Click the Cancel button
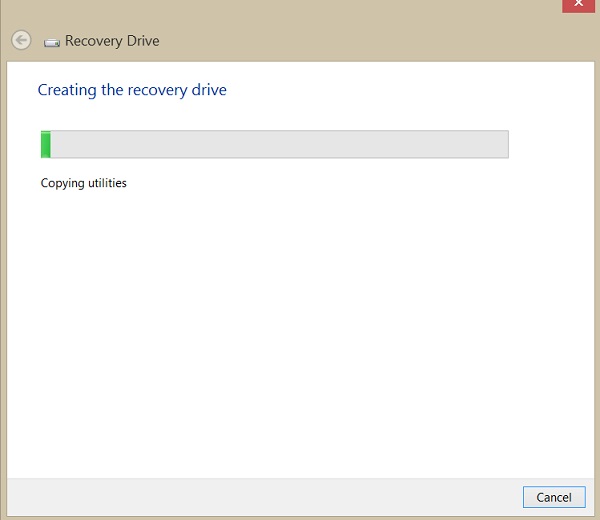Image resolution: width=600 pixels, height=520 pixels. pyautogui.click(x=554, y=497)
